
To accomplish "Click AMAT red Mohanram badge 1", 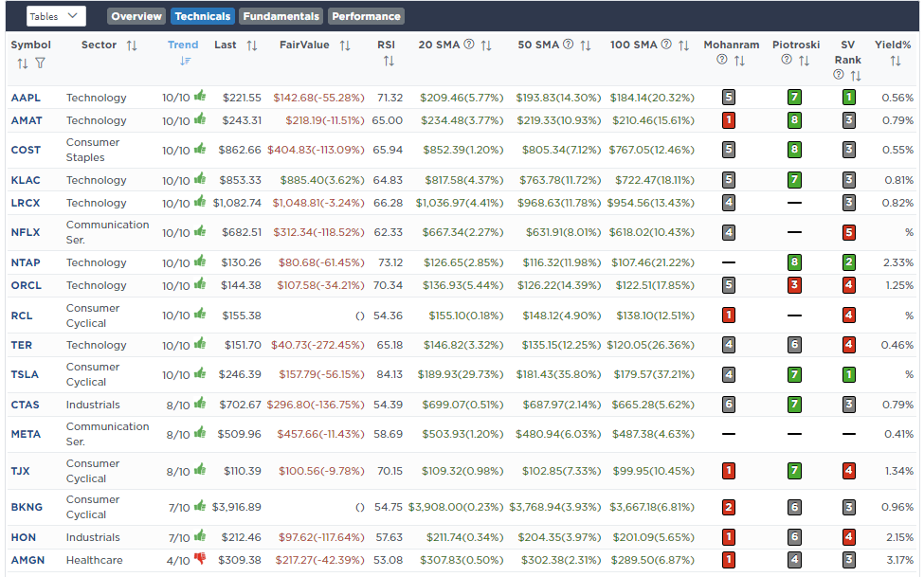I will coord(729,120).
